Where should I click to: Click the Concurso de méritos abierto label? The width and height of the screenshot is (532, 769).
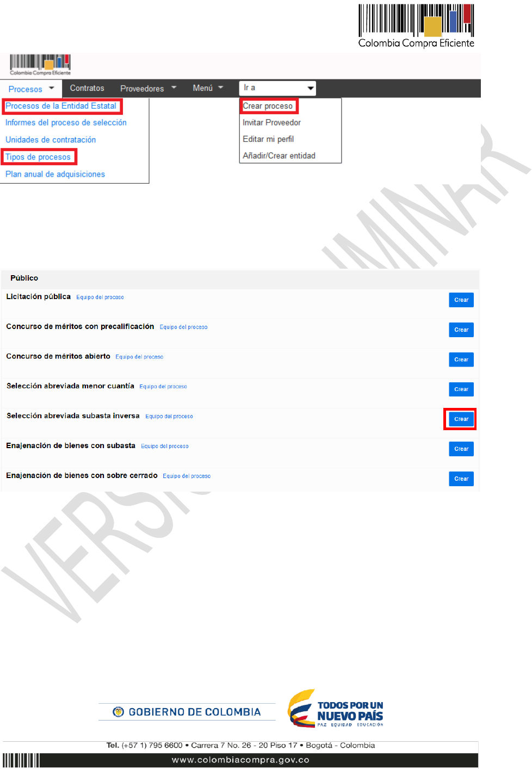58,357
